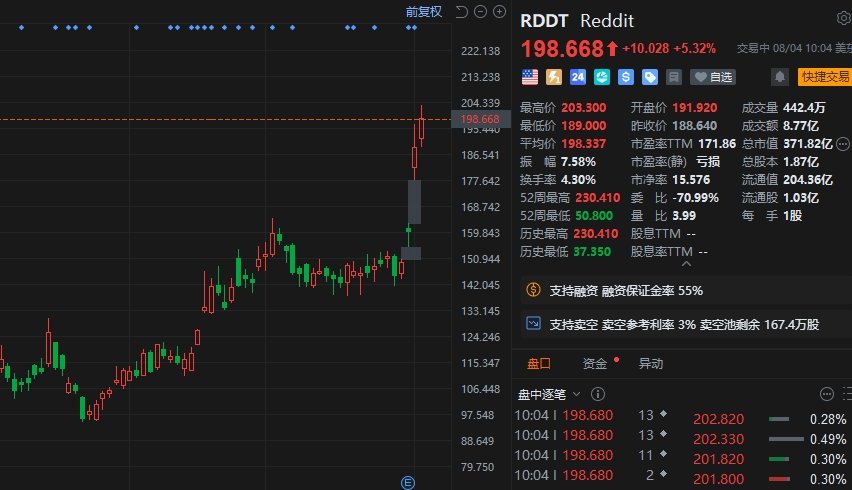
Task: Click the lightning Level 1 quote icon
Action: (x=554, y=77)
